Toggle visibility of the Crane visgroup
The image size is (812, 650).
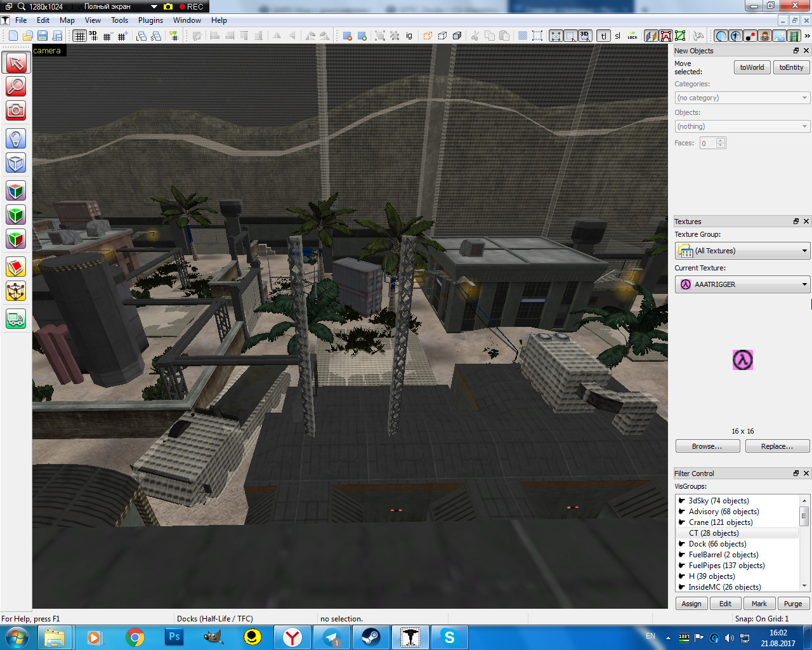(682, 522)
